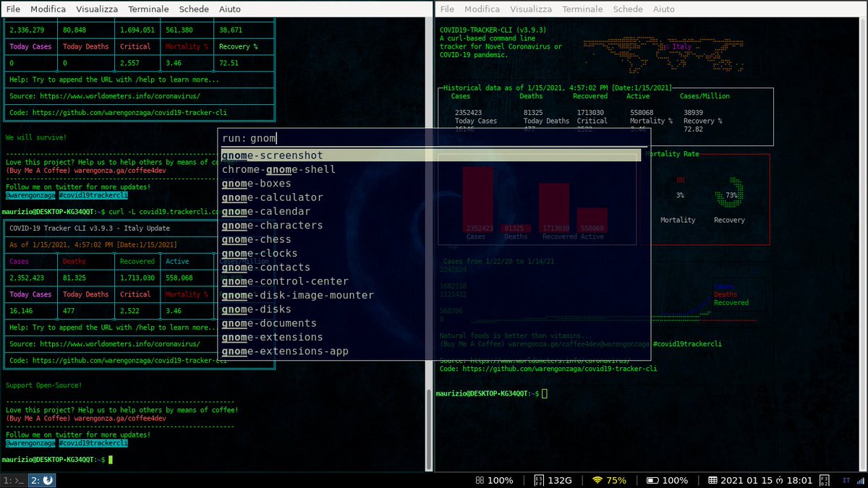Select gnome-extensions-app in launcher list
868x488 pixels.
point(430,351)
